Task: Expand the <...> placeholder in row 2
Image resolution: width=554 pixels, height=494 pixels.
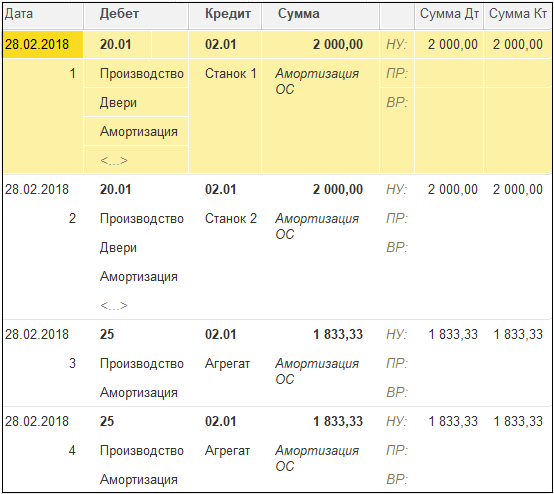Action: tap(114, 305)
